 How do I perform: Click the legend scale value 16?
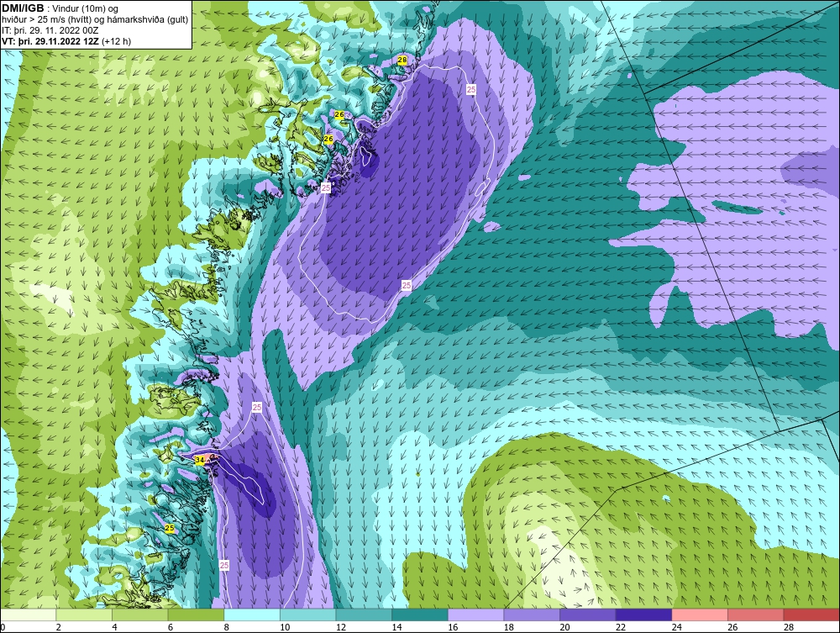click(x=453, y=627)
